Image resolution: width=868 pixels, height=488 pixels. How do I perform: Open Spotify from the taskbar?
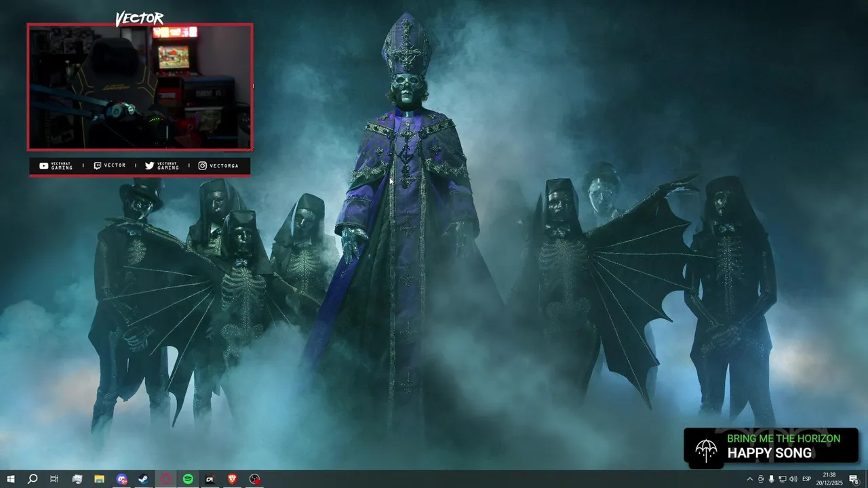coord(188,479)
